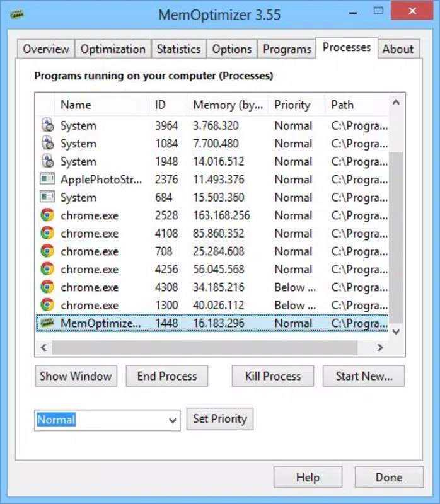Screen dimensions: 440x504
Task: Click the Start New... button
Action: (x=364, y=375)
